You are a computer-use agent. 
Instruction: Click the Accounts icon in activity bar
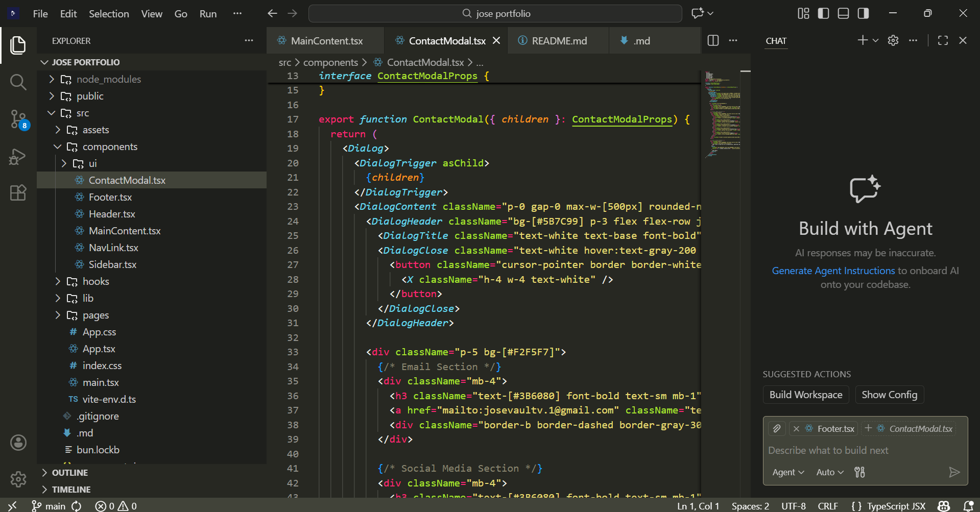(18, 443)
